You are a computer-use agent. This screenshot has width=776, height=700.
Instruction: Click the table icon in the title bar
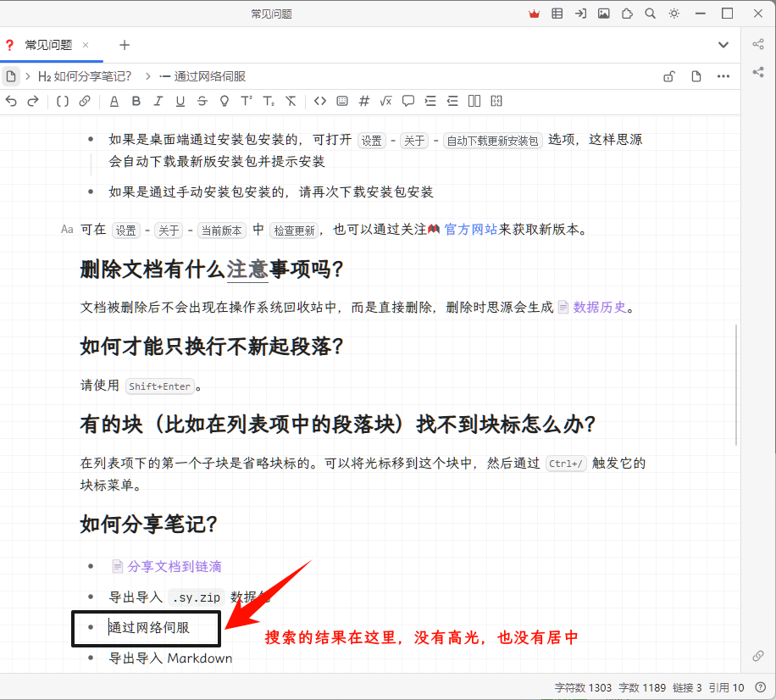click(557, 14)
